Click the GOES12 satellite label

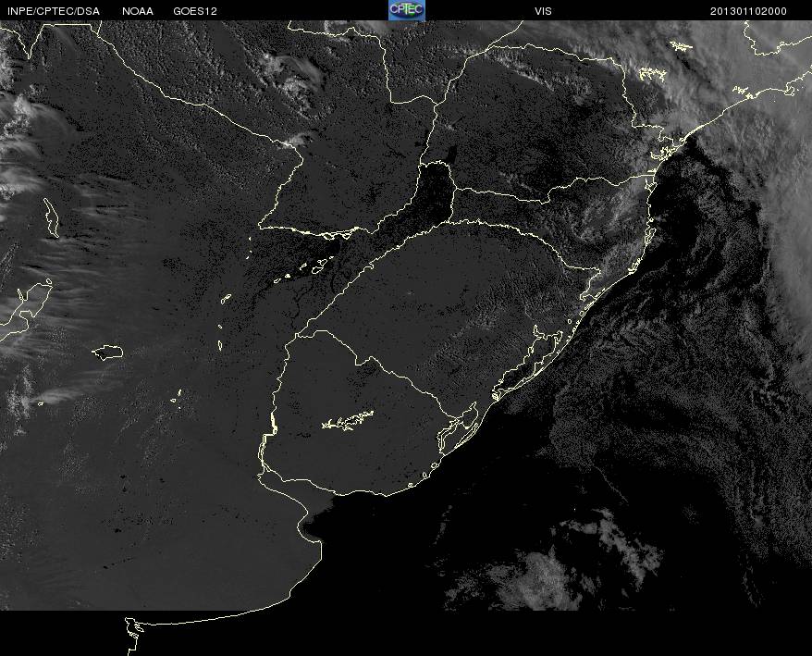(195, 11)
